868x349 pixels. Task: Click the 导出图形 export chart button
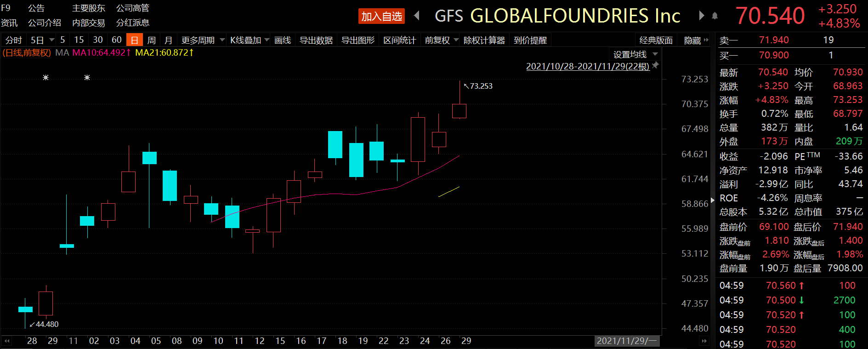pos(358,40)
